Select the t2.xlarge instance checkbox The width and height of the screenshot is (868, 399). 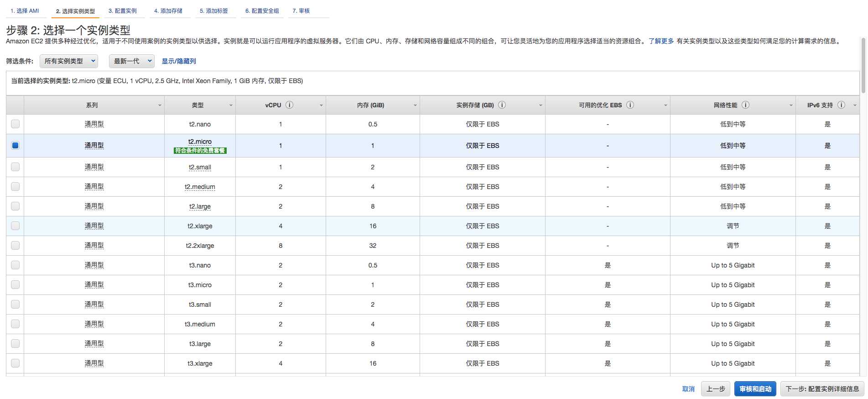click(x=15, y=226)
